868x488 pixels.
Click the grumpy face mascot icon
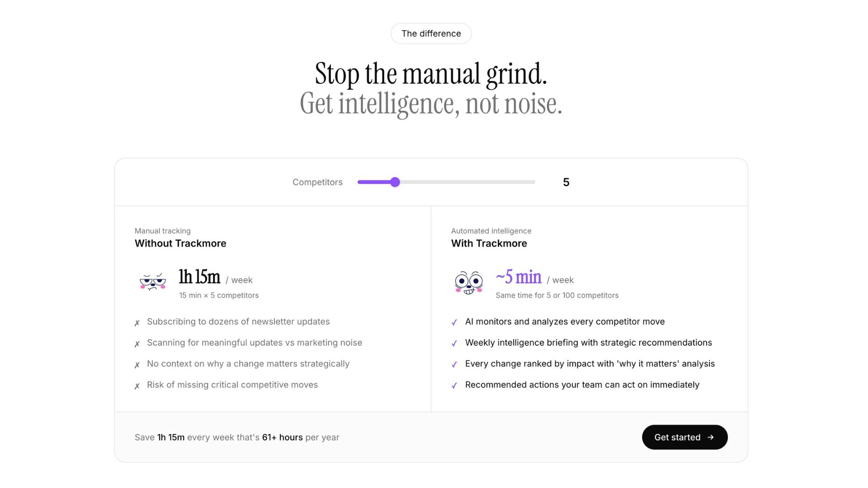coord(153,282)
